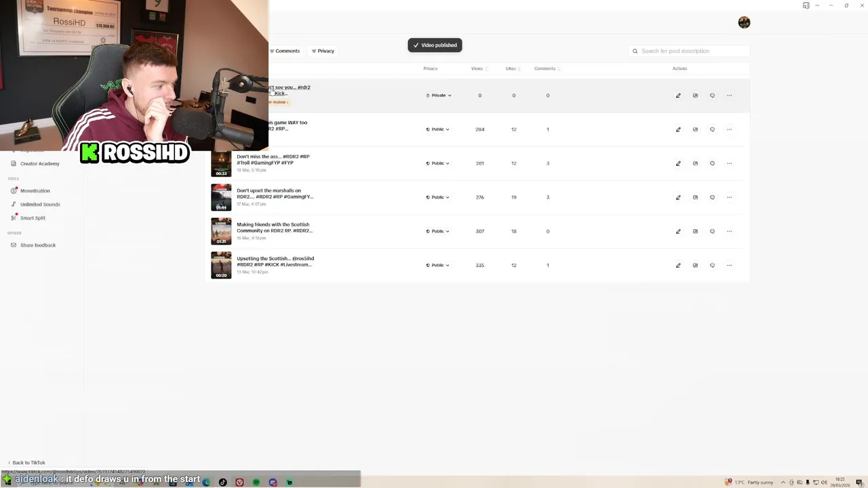The image size is (868, 488).
Task: Open Monetisation in the sidebar
Action: (x=31, y=190)
